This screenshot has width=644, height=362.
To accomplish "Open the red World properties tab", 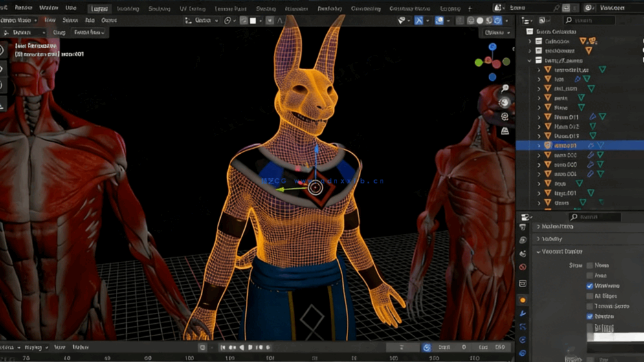I will pos(522,267).
